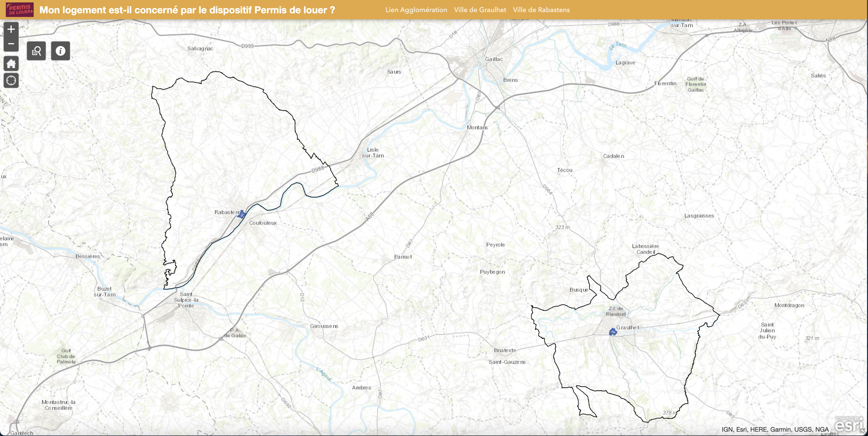Click the Coufouleux map label
This screenshot has height=436, width=868.
tap(263, 223)
